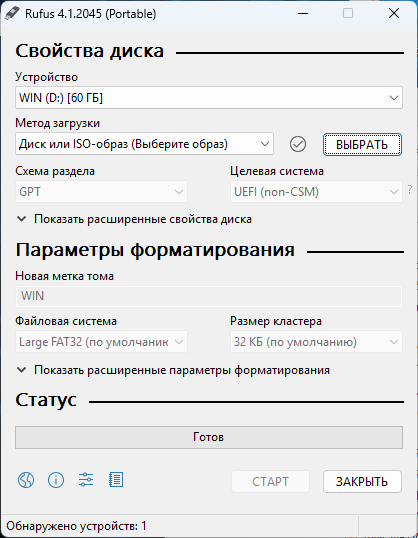This screenshot has width=418, height=538.
Task: Click the Готов status progress bar
Action: click(209, 437)
